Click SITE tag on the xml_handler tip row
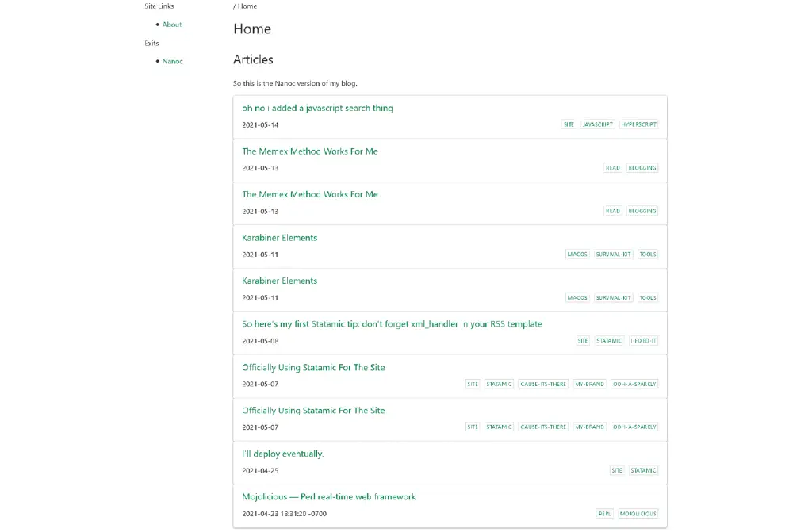812x532 pixels. [583, 341]
